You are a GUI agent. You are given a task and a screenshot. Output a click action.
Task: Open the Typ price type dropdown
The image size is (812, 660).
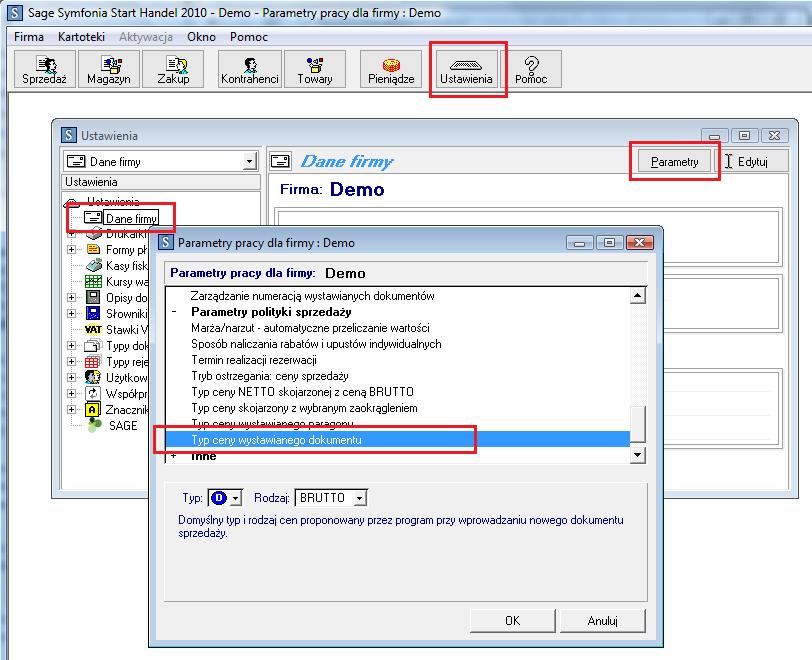click(236, 498)
